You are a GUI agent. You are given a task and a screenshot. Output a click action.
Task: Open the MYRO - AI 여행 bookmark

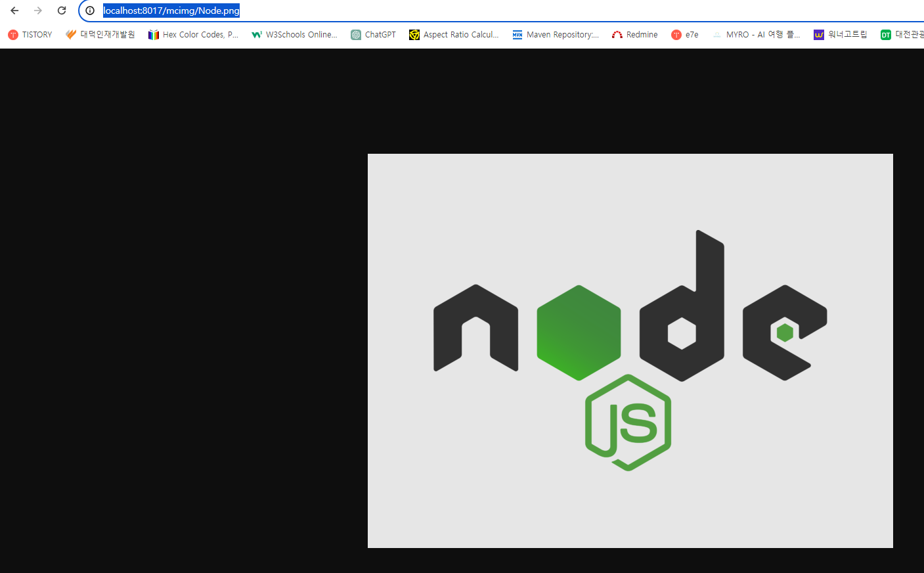(x=756, y=35)
